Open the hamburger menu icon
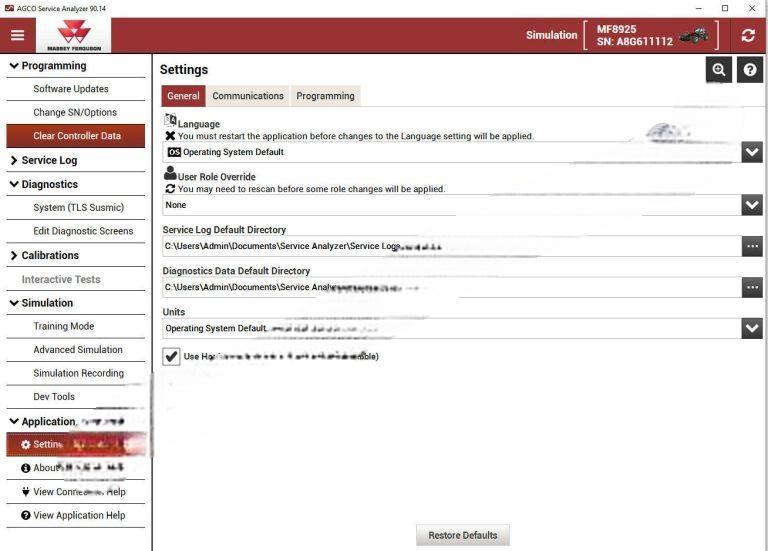The width and height of the screenshot is (768, 551). 17,35
